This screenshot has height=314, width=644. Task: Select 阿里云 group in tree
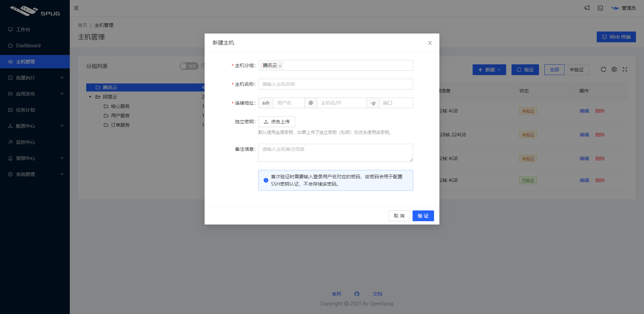[x=110, y=97]
